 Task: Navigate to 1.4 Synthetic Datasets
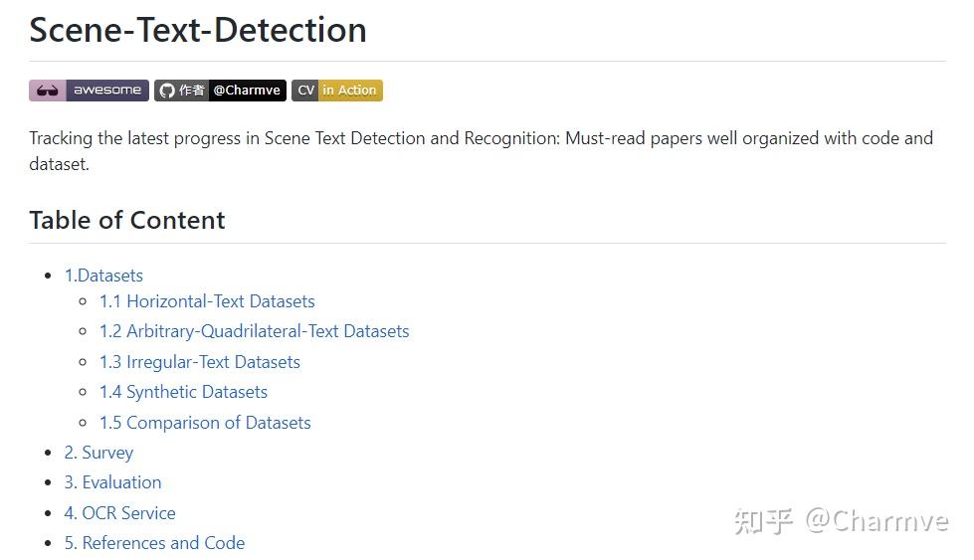coord(183,392)
